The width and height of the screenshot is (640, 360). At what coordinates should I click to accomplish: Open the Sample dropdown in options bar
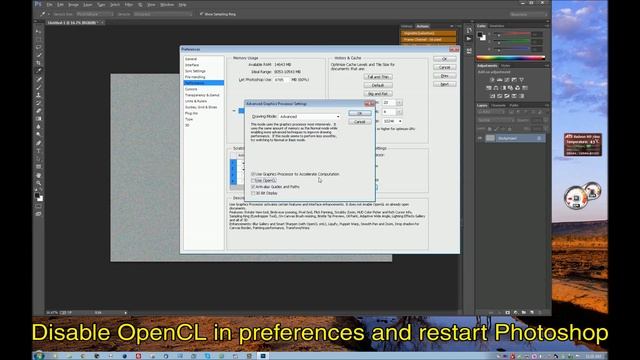point(162,14)
